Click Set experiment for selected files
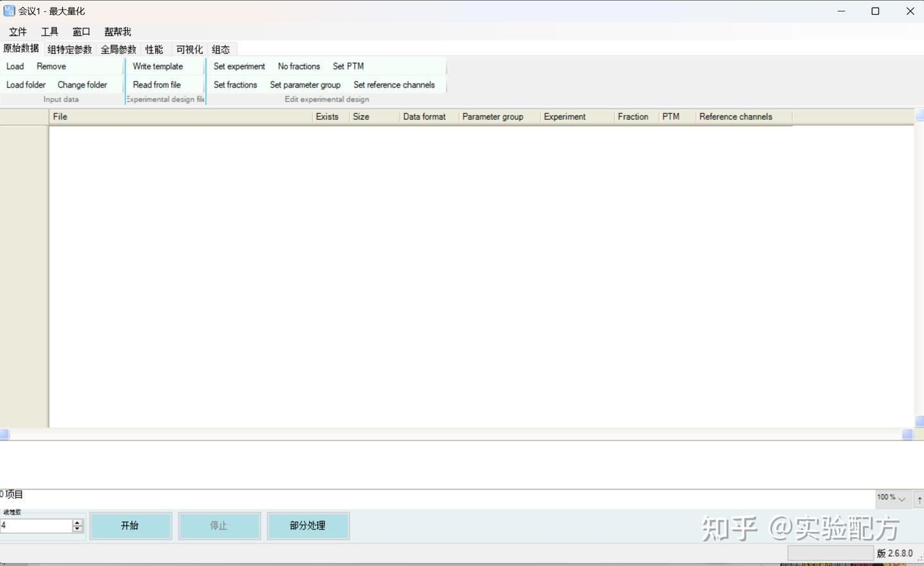 [239, 66]
